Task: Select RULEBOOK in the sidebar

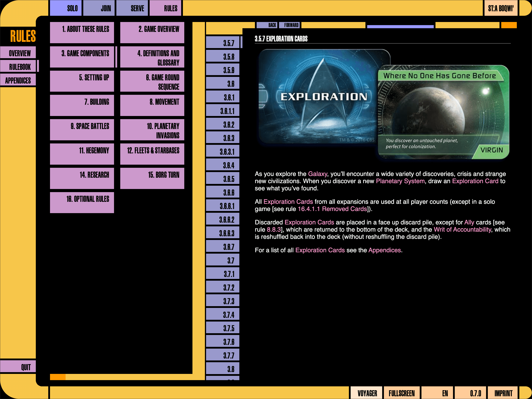Action: point(18,66)
